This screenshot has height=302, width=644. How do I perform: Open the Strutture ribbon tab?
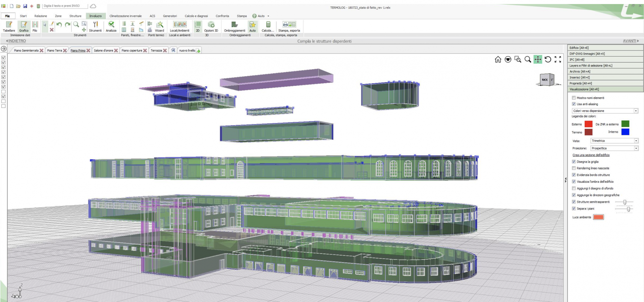75,16
